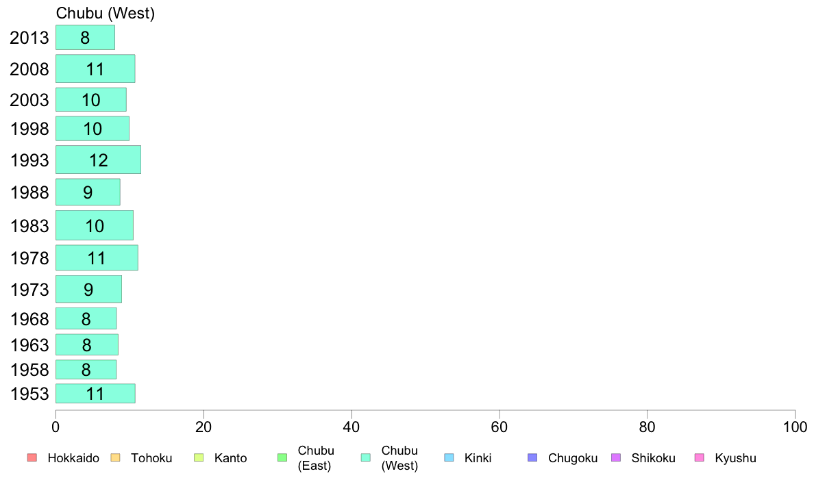This screenshot has width=814, height=504.
Task: Click the Chubu (West) aqua legend swatch
Action: 366,457
